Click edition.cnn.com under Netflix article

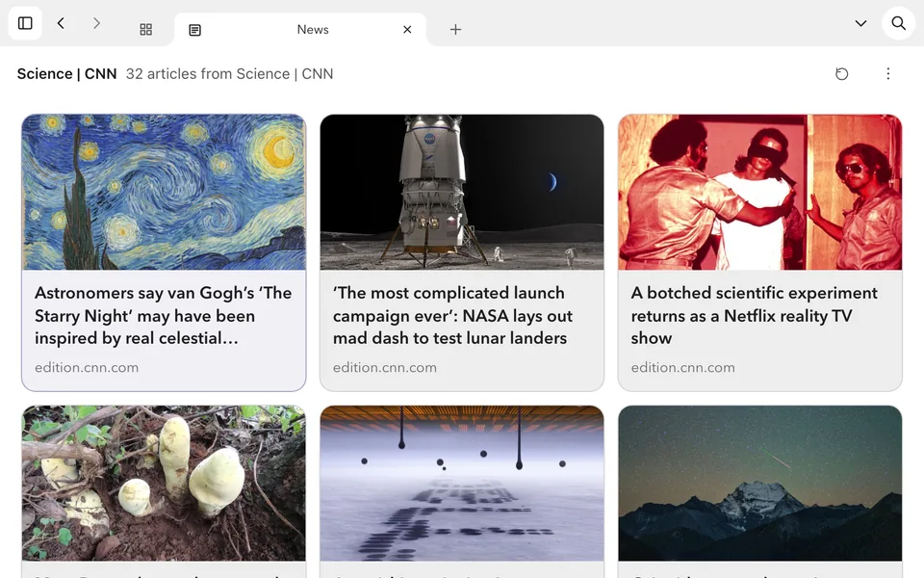point(683,367)
